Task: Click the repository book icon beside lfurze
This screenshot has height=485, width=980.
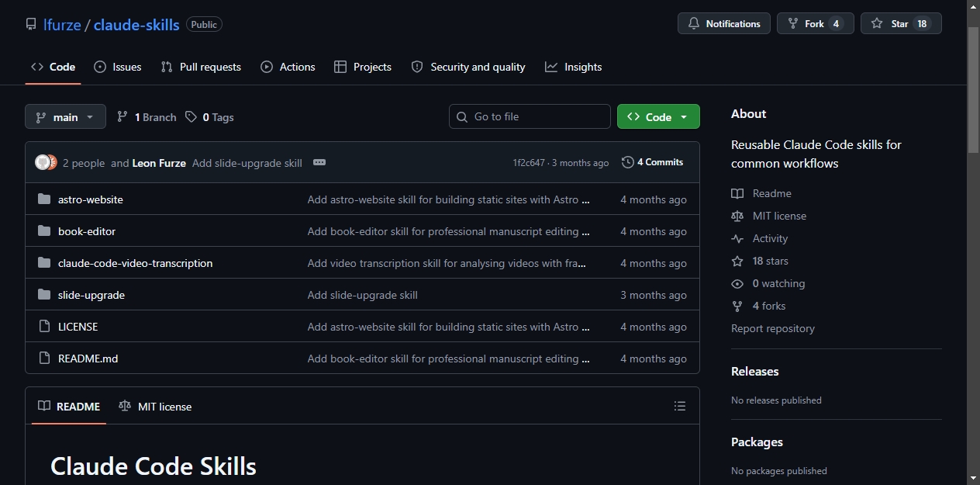Action: tap(31, 24)
